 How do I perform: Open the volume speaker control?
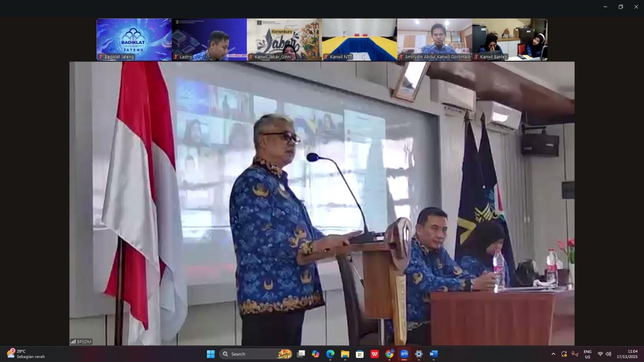608,354
